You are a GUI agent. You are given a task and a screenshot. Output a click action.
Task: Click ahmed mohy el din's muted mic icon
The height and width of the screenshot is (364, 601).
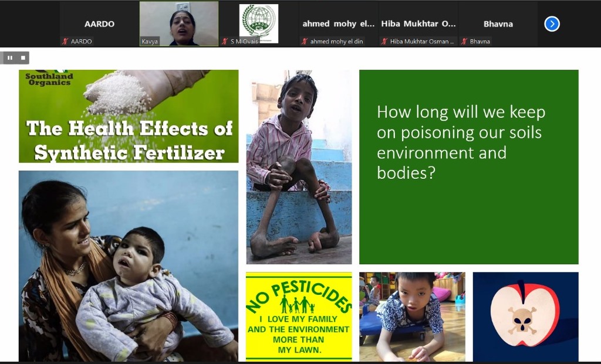point(305,42)
